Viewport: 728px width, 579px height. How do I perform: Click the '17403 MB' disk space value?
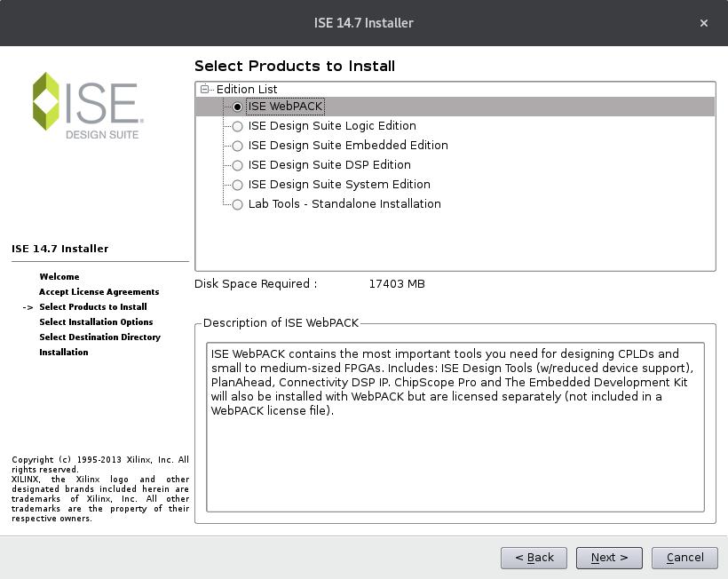(397, 283)
